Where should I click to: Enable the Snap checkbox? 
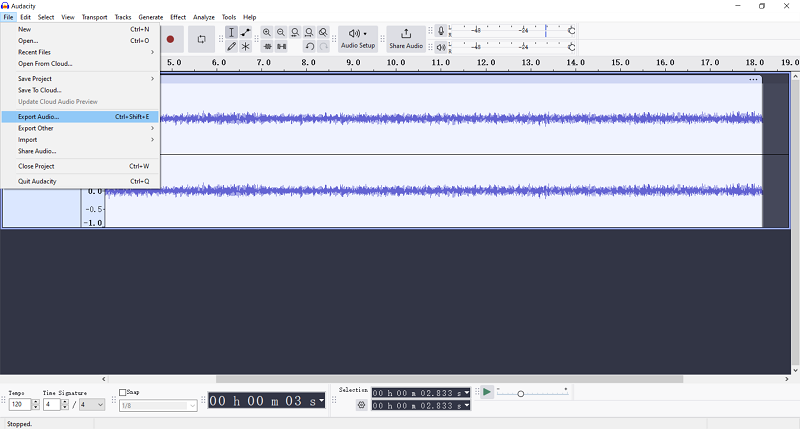pyautogui.click(x=123, y=393)
